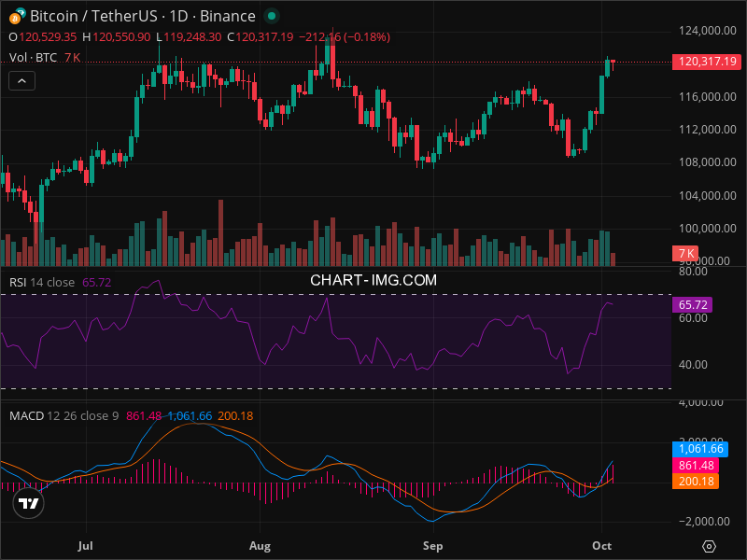The width and height of the screenshot is (747, 560).
Task: Select the MACD 12 26 close 9 legend
Action: (63, 415)
